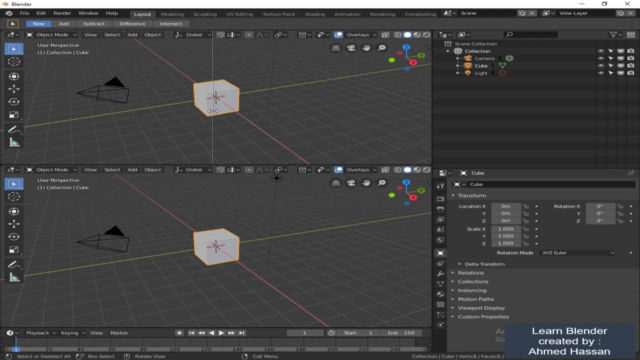This screenshot has width=640, height=360.
Task: Collapse the Collection tree in outliner
Action: tap(448, 51)
